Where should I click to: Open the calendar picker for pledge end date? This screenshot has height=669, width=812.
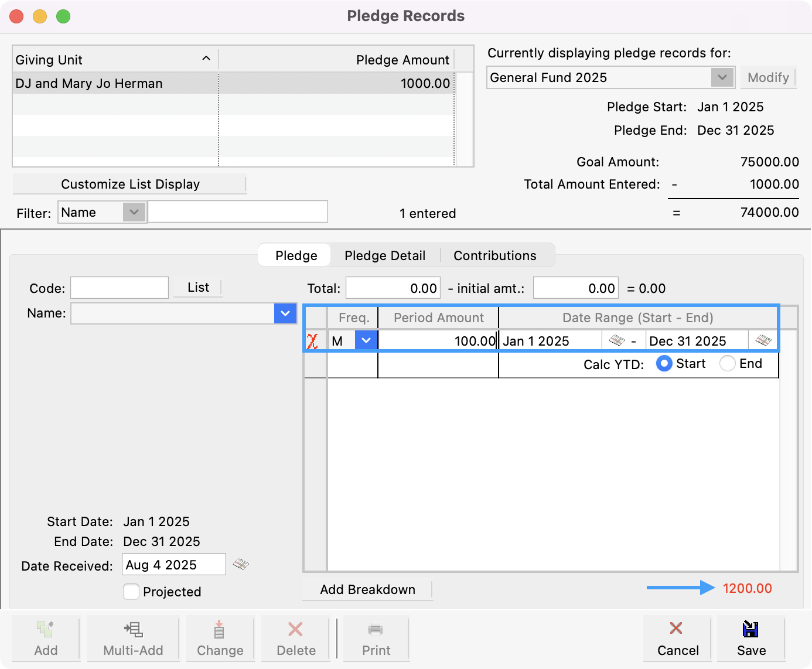click(x=762, y=340)
